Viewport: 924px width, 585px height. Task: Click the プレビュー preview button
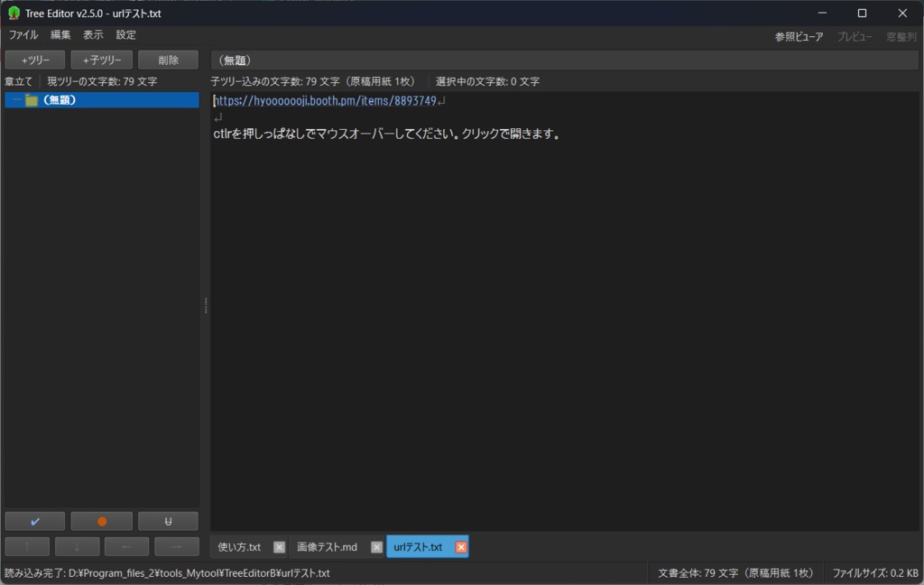click(x=855, y=37)
